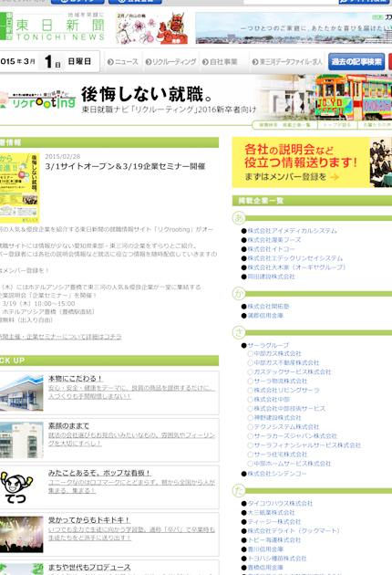The height and width of the screenshot is (575, 392).
Task: Open the 素顔のままで title link
Action: [68, 425]
